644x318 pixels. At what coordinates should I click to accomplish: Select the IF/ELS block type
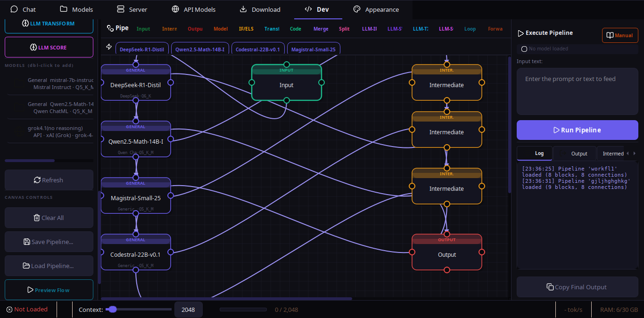[x=246, y=29]
